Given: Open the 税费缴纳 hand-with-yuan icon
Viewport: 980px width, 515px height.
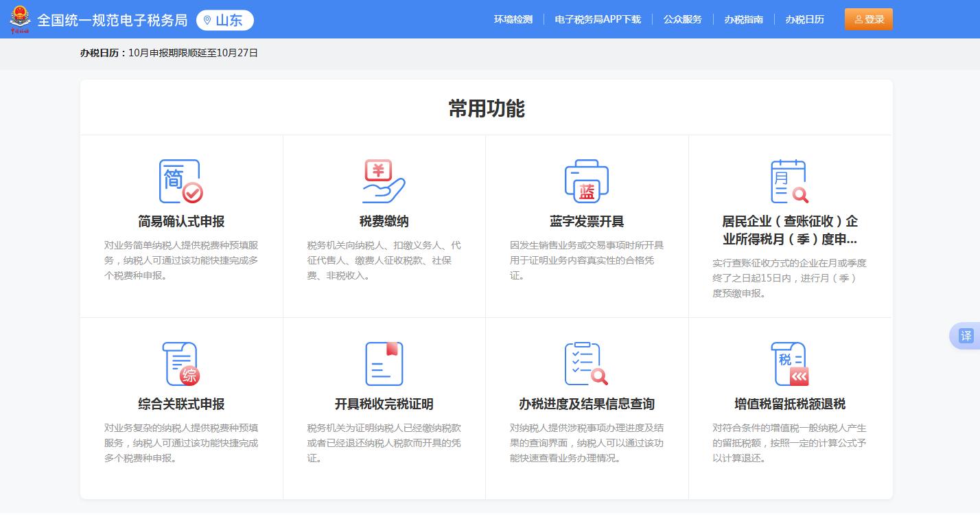Looking at the screenshot, I should pos(384,181).
